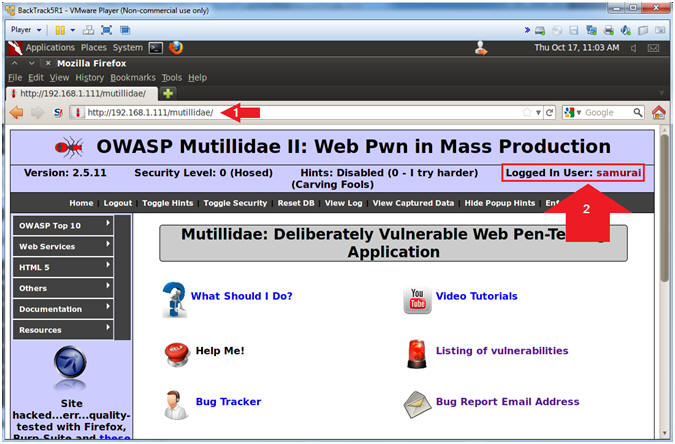Click the mail envelope icon in panel
This screenshot has width=675, height=444.
pos(653,48)
